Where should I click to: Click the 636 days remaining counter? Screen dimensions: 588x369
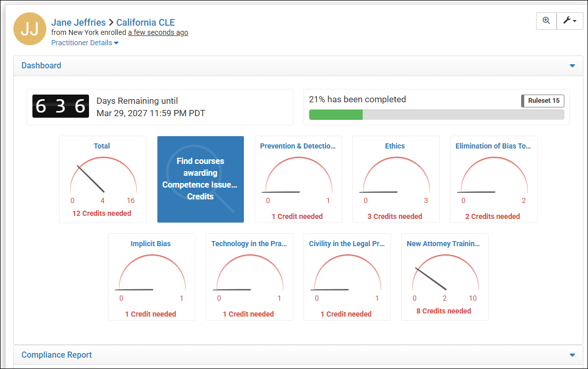pos(61,106)
